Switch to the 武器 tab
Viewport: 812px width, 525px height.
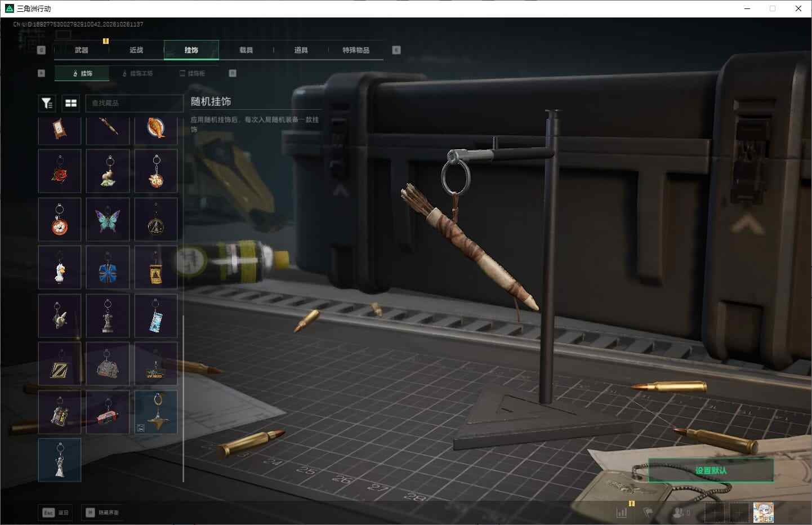point(81,50)
